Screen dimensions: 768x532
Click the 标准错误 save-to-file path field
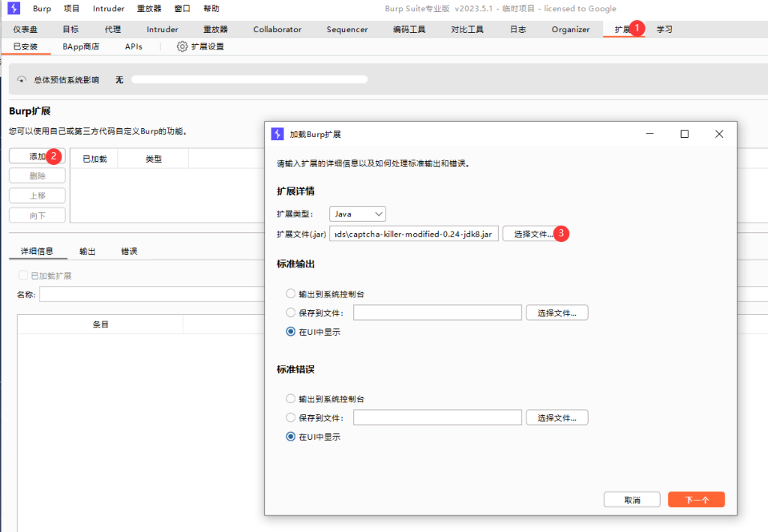[x=437, y=417]
